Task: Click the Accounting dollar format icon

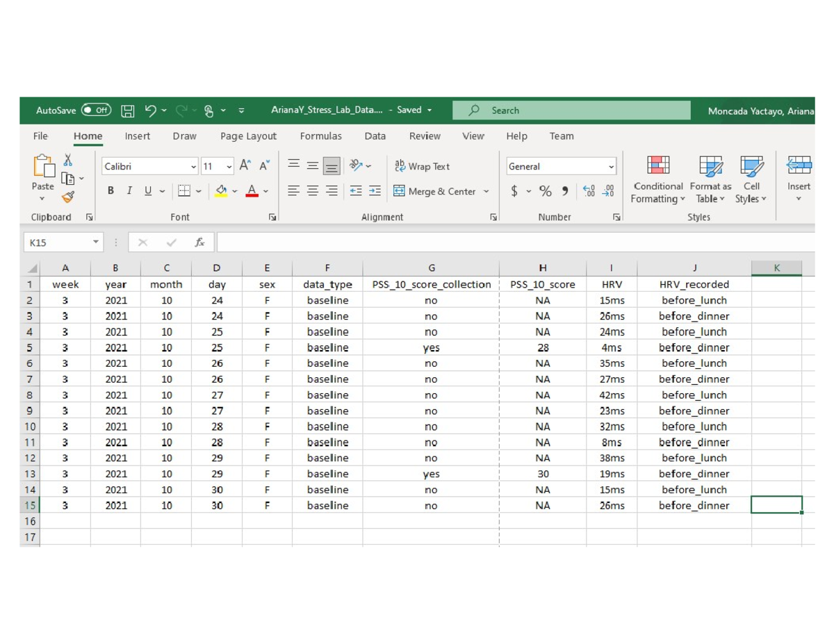Action: click(x=514, y=191)
